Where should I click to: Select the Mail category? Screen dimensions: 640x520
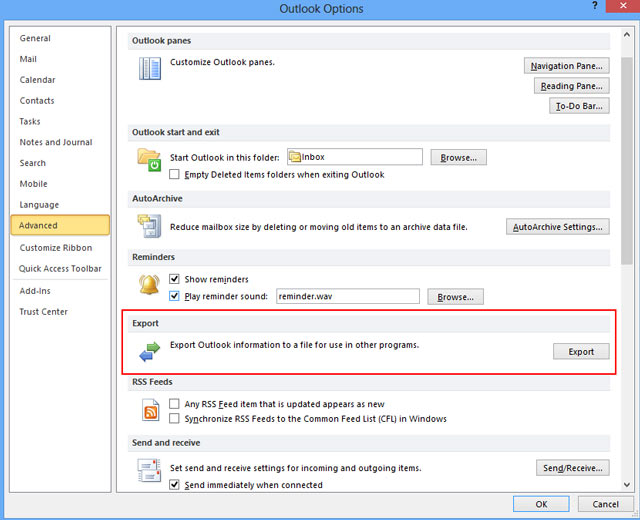point(60,59)
